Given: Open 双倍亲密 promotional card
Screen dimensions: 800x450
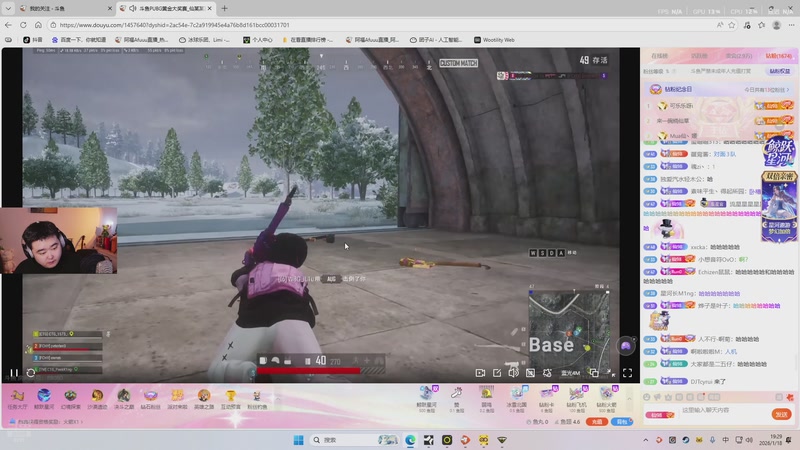Looking at the screenshot, I should (779, 207).
